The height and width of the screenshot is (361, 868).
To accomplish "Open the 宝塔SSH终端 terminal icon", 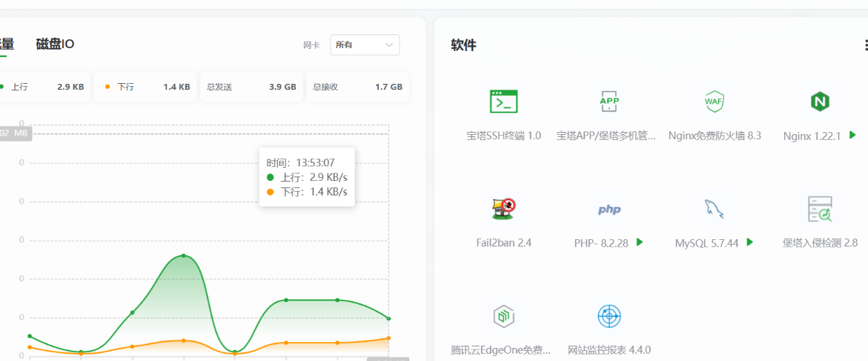I will pos(504,101).
